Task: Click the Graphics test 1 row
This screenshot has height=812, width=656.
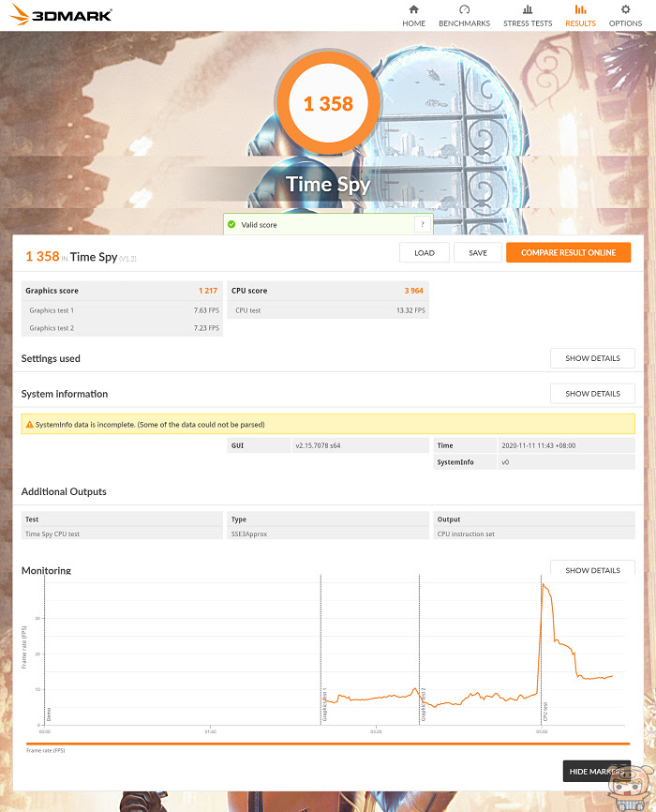Action: [x=122, y=310]
